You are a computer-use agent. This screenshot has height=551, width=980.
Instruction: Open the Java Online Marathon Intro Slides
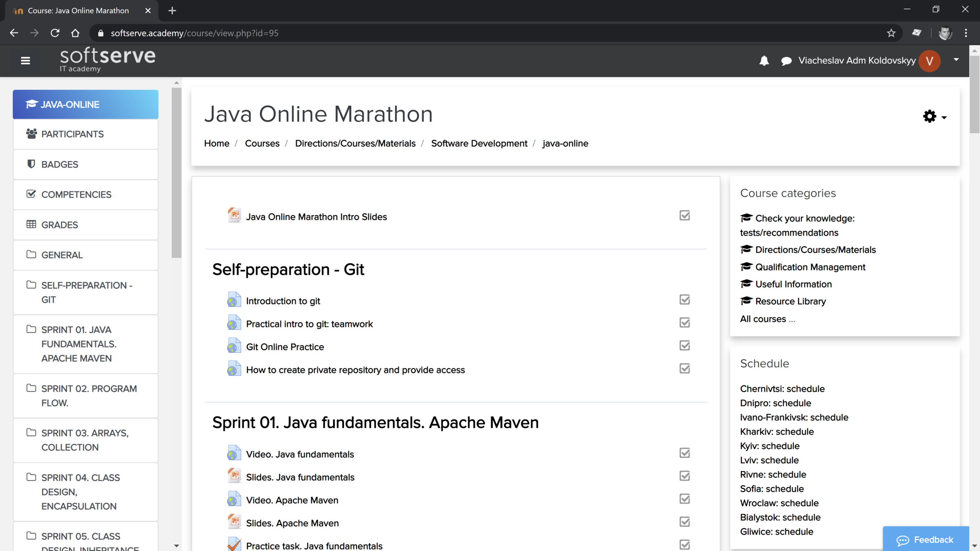(x=316, y=217)
